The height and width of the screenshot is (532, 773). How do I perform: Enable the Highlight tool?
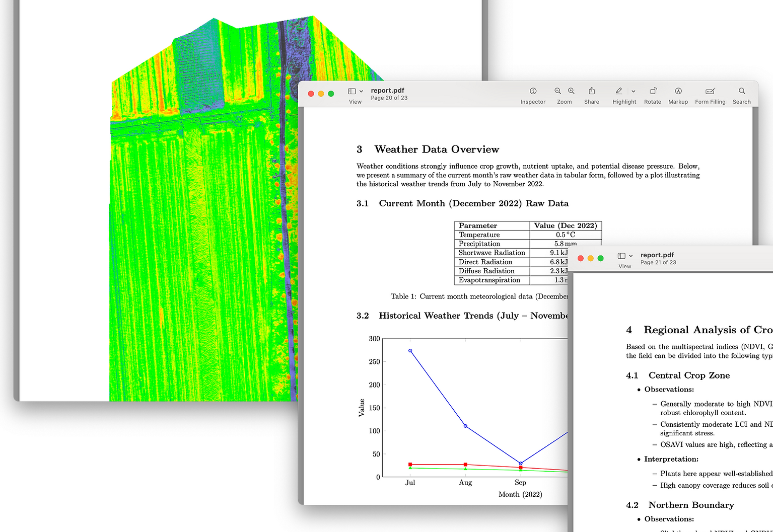point(618,91)
